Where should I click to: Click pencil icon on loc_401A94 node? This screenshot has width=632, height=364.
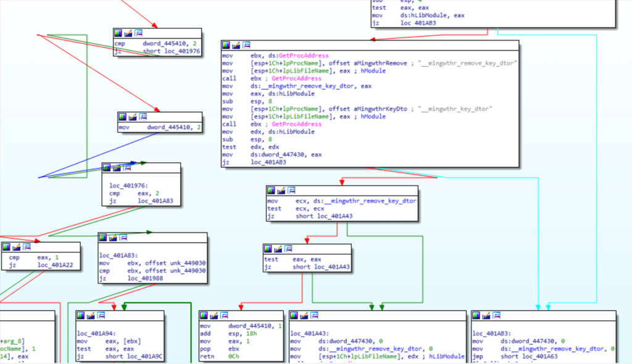coord(91,315)
